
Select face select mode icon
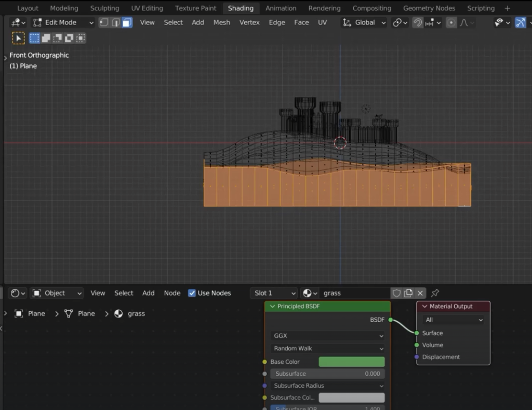tap(127, 22)
